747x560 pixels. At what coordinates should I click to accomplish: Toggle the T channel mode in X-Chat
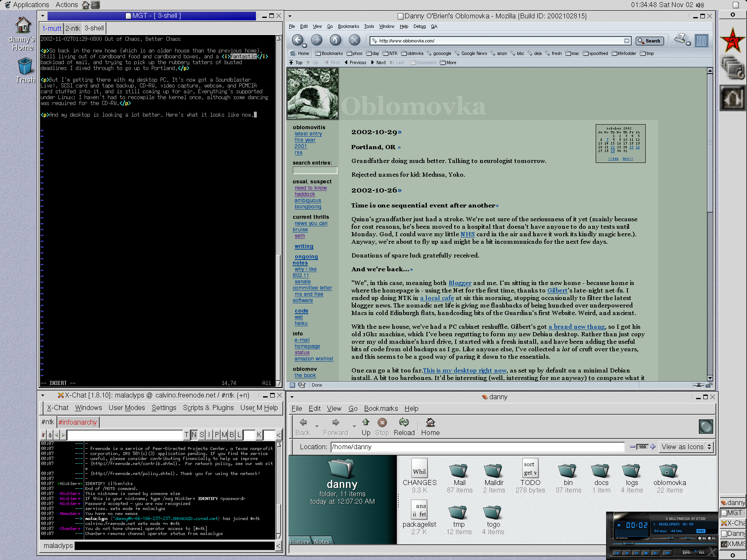pos(186,435)
